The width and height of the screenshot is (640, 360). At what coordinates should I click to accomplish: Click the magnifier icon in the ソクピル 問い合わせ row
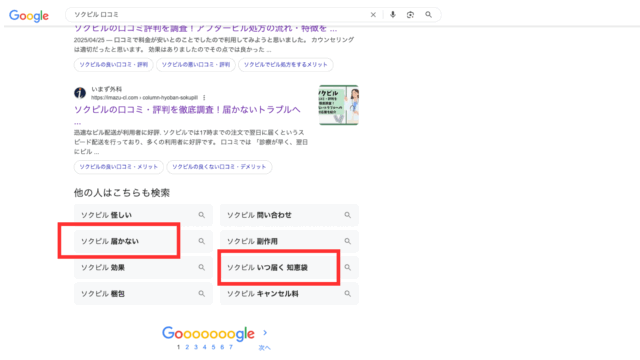(347, 215)
